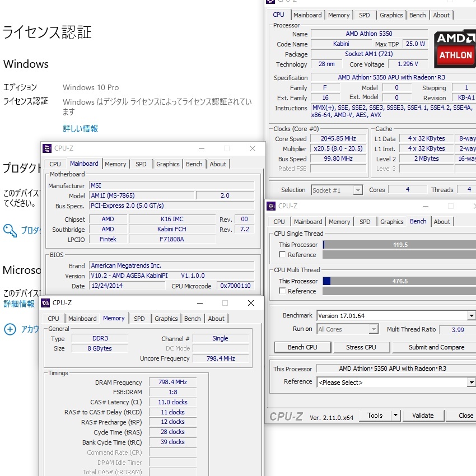The image size is (476, 476).
Task: Enable Reference checkbox under CPU Multi Thread
Action: click(x=283, y=291)
